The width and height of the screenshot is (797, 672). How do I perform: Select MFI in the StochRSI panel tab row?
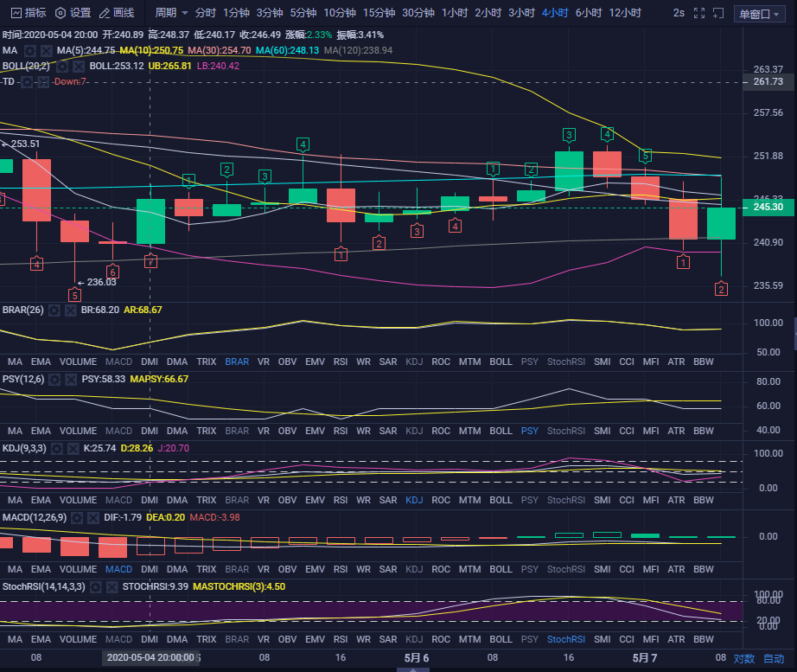click(x=651, y=639)
